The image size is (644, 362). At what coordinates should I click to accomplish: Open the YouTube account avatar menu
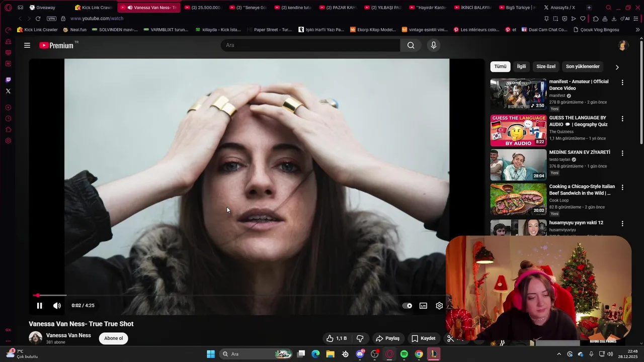click(x=623, y=45)
